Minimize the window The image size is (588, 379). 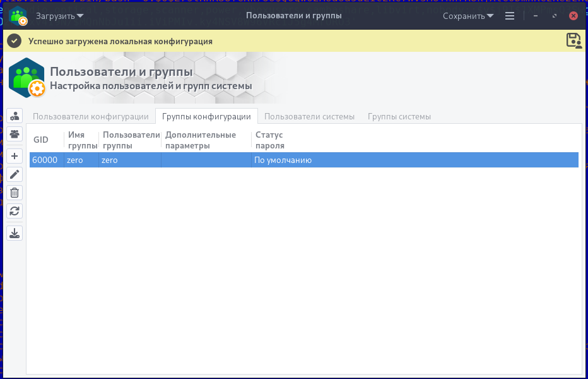click(536, 16)
